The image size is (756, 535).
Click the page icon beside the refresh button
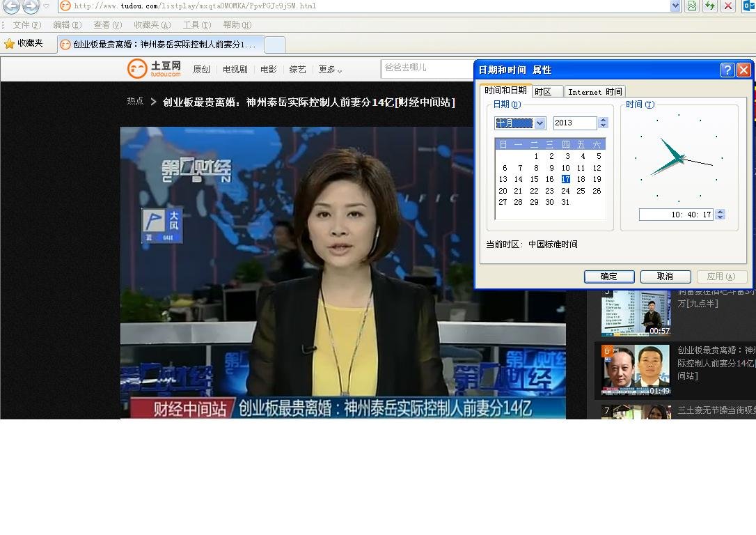coord(691,7)
